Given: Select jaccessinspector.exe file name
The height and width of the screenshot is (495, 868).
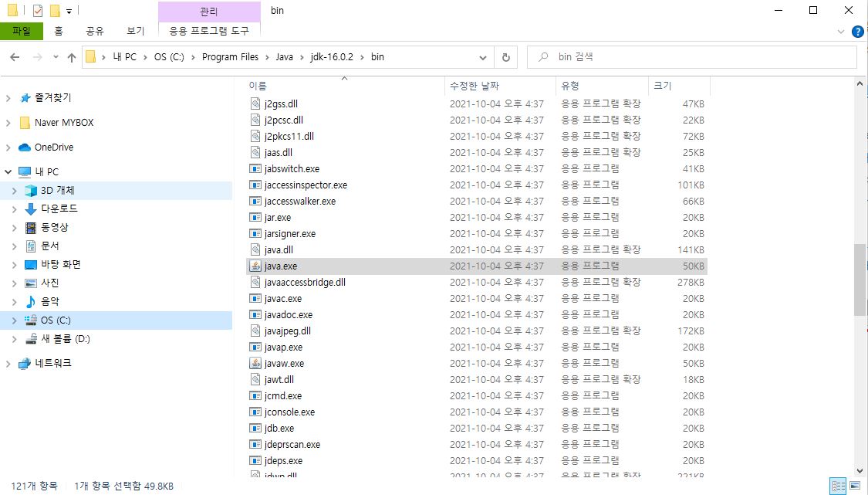Looking at the screenshot, I should pyautogui.click(x=306, y=185).
